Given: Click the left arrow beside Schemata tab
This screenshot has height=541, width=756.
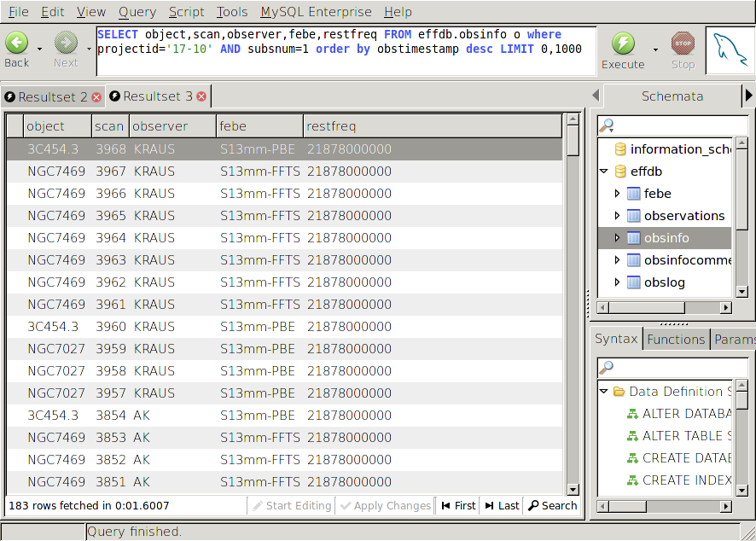Looking at the screenshot, I should click(596, 95).
